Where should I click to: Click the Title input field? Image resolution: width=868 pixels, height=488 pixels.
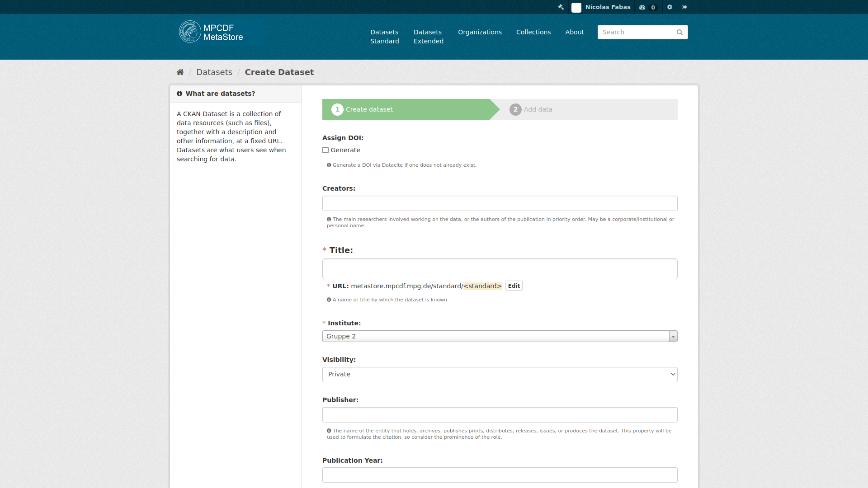(500, 269)
